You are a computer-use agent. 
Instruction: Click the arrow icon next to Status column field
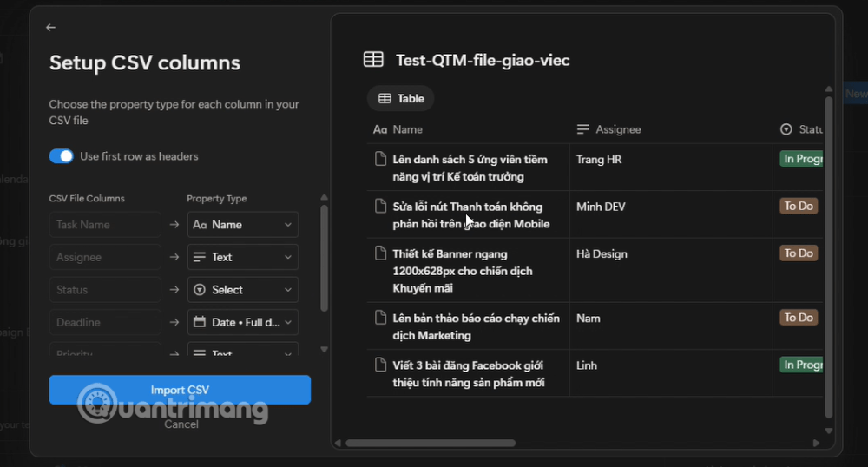pos(174,289)
